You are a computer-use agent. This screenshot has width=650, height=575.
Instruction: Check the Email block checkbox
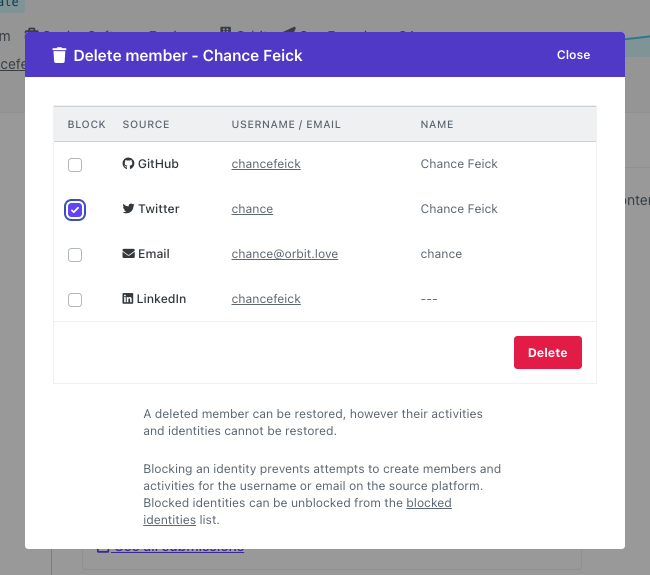click(x=75, y=255)
